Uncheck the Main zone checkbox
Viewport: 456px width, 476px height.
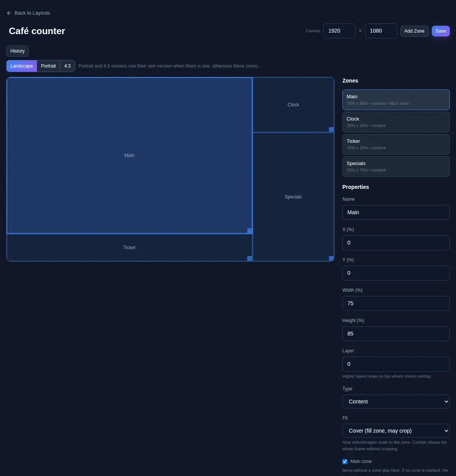coord(345,461)
